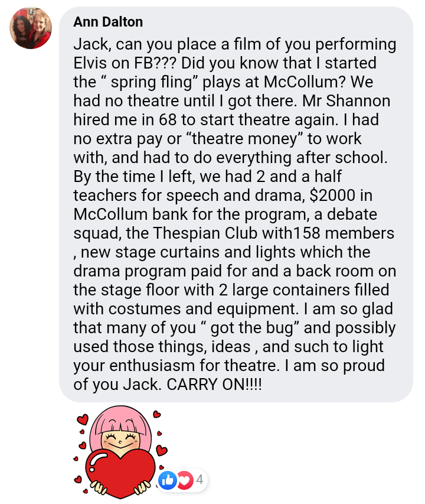Click the "$2000" amount in the comment
Viewport: 425px width, 504px height.
(x=332, y=196)
